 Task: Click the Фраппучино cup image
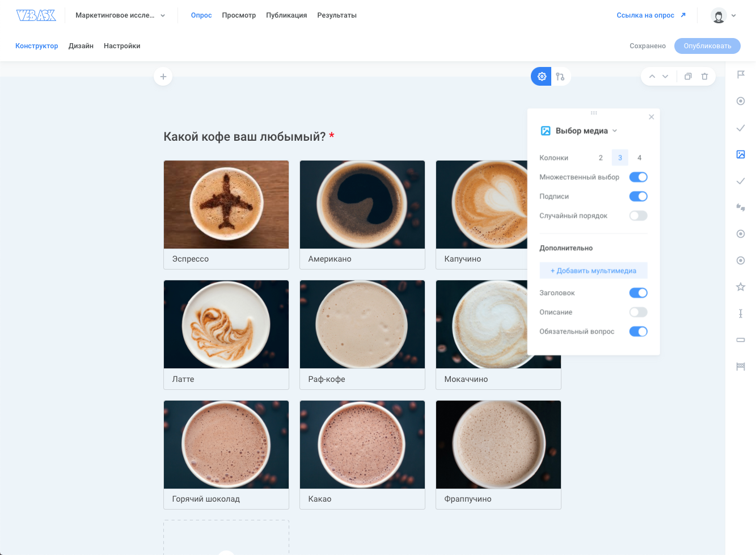(x=499, y=444)
